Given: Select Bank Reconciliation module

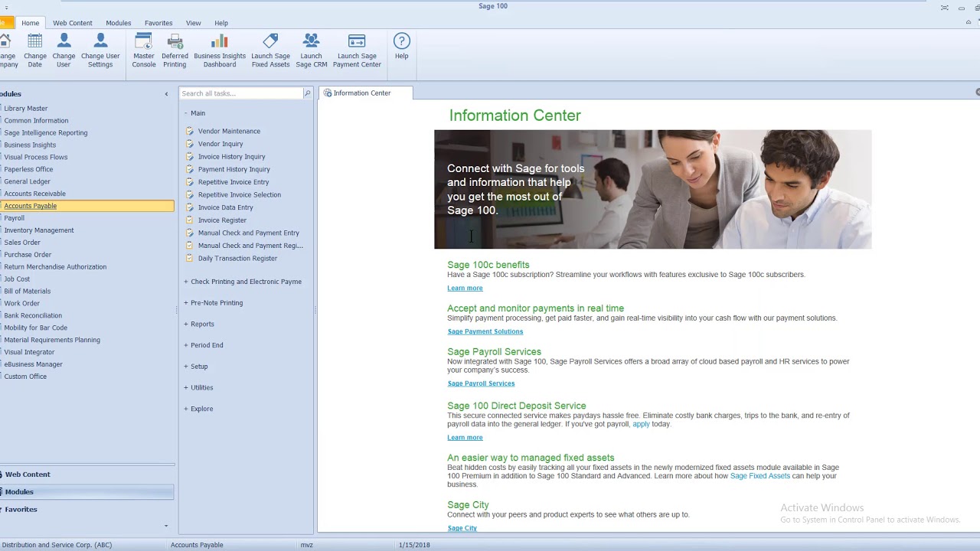Looking at the screenshot, I should click(x=33, y=315).
